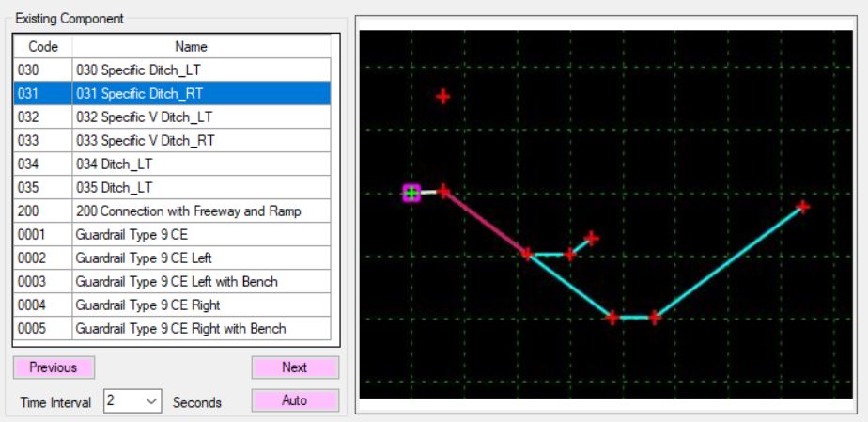Screen dimensions: 868x422
Task: Click code cell 034
Action: click(43, 164)
